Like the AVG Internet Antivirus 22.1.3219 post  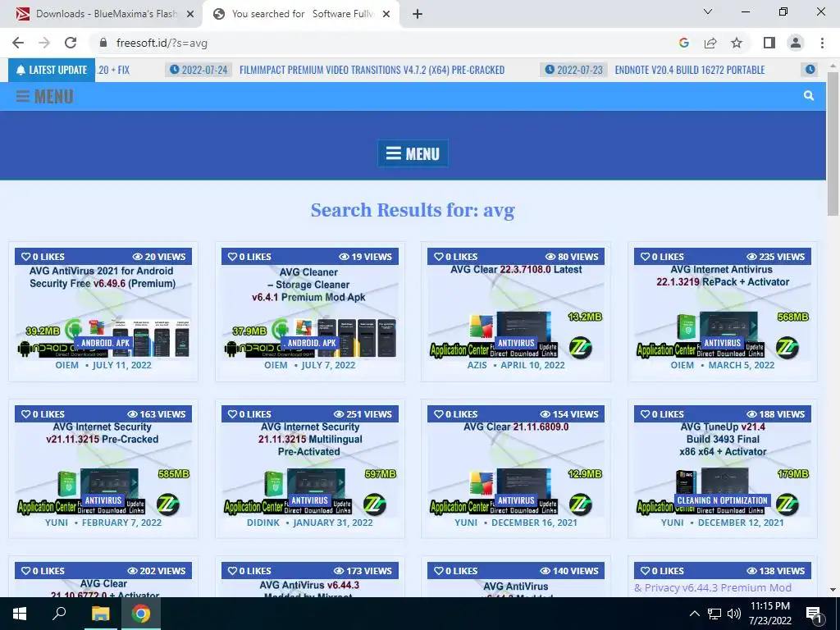662,257
